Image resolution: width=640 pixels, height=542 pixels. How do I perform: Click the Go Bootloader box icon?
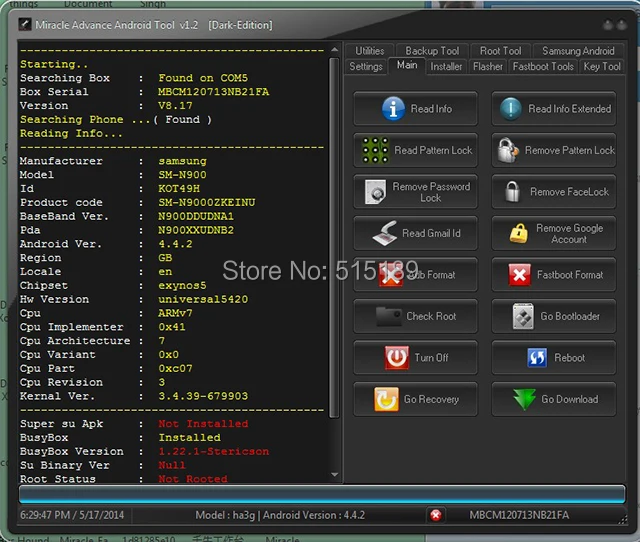coord(523,316)
